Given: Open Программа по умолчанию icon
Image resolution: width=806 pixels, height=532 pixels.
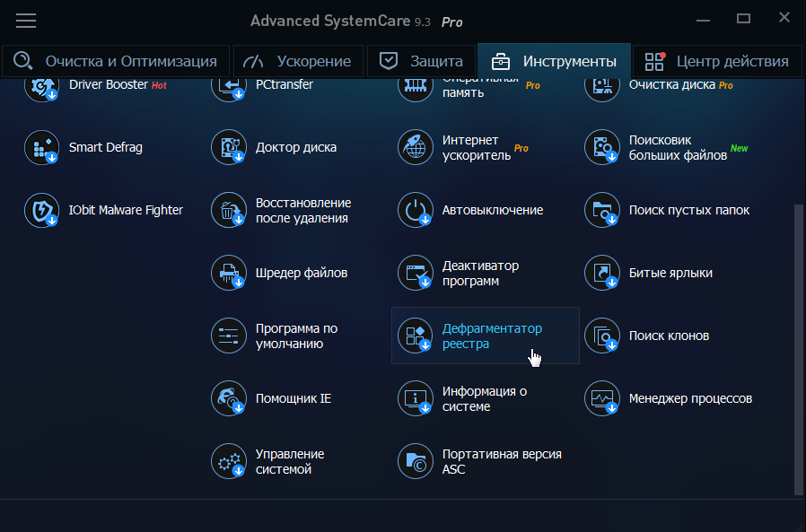Looking at the screenshot, I should tap(228, 336).
